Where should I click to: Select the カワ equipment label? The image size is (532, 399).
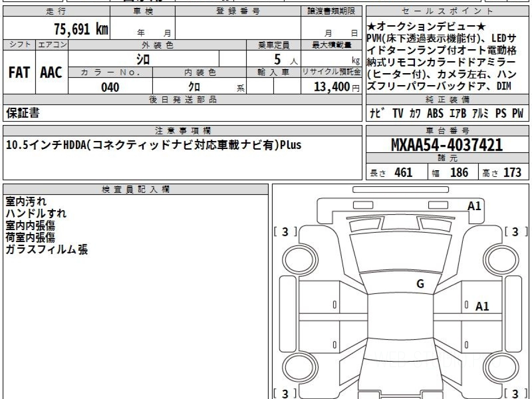[x=415, y=113]
